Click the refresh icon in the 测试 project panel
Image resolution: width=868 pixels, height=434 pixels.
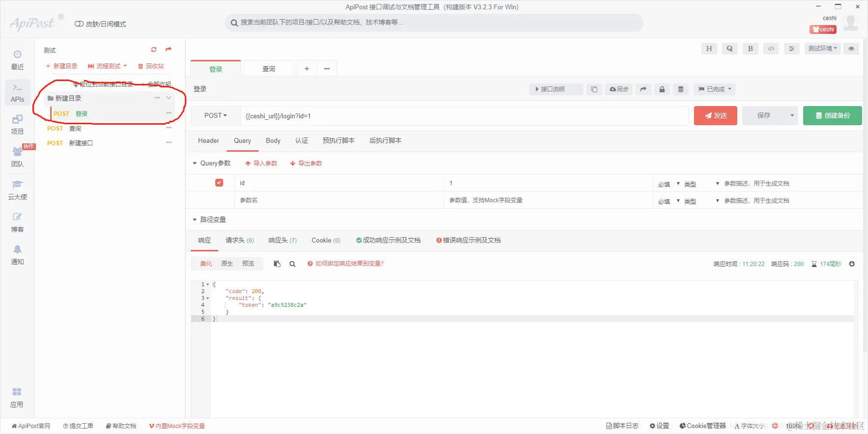(x=154, y=50)
